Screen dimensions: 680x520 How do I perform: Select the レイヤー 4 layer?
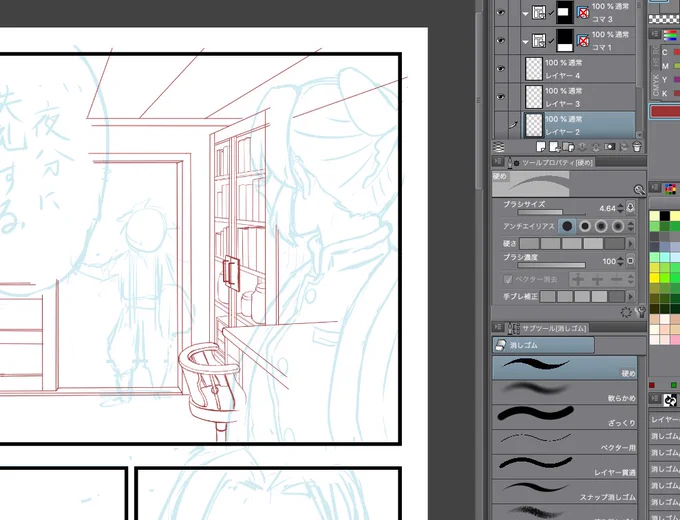coord(580,69)
